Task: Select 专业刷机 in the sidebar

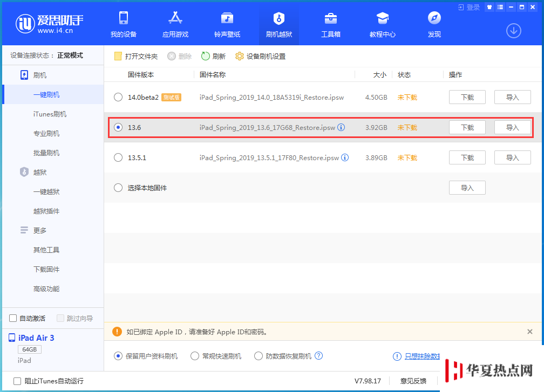Action: [x=46, y=133]
